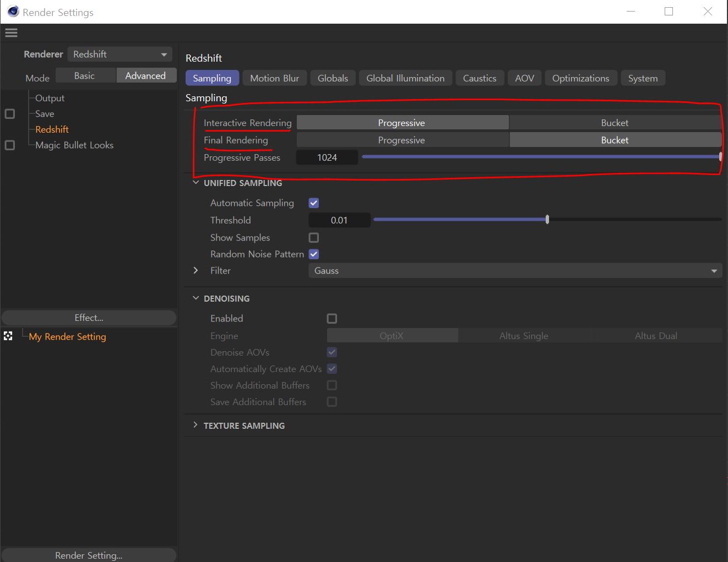Toggle Automatically Create AOVs checkbox
Image resolution: width=728 pixels, height=562 pixels.
332,369
